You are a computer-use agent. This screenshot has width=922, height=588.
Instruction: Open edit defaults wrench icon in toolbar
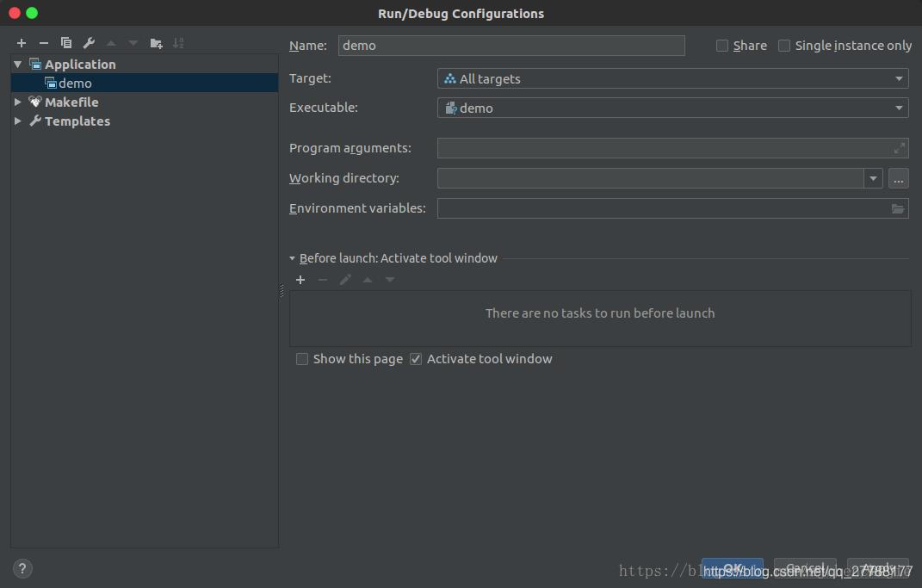click(x=89, y=43)
